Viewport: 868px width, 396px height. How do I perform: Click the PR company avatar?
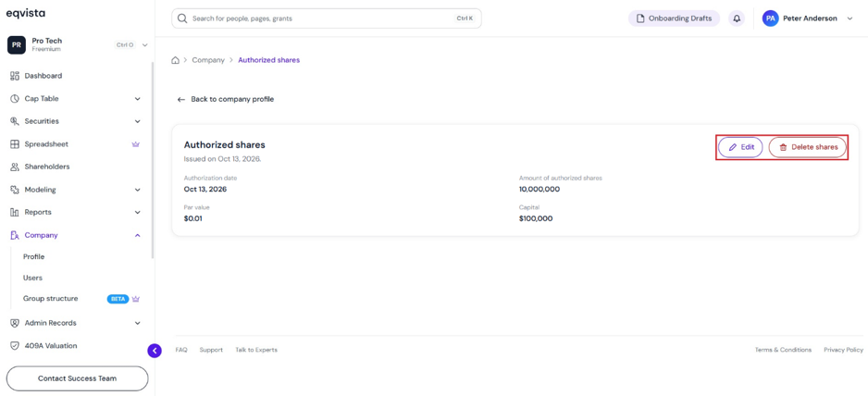pos(17,44)
